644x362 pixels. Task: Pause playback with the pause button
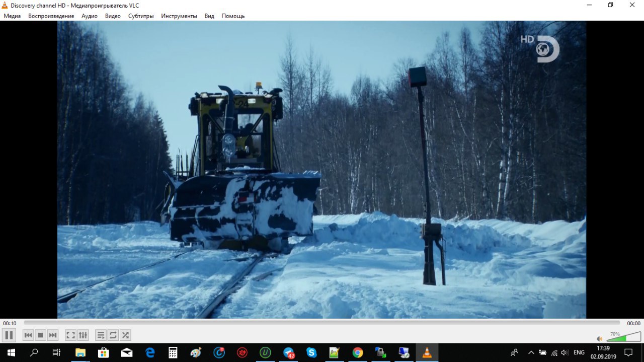pos(9,335)
